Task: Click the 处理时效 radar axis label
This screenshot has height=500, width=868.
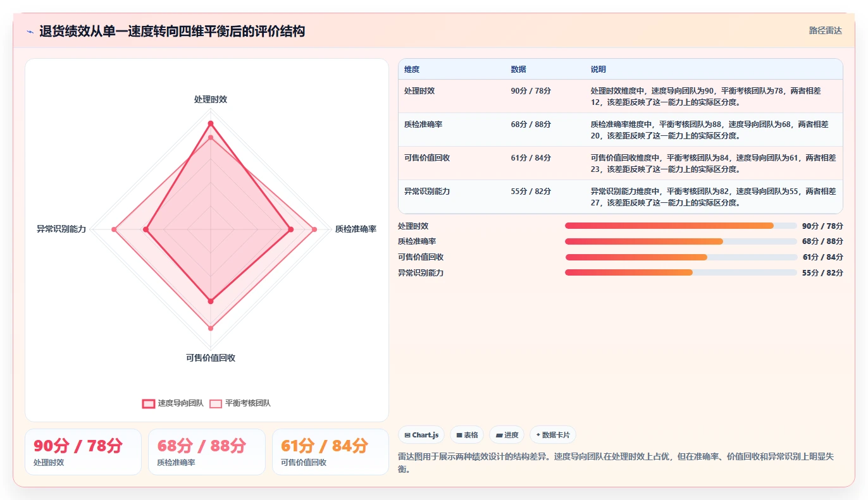Action: pyautogui.click(x=211, y=99)
